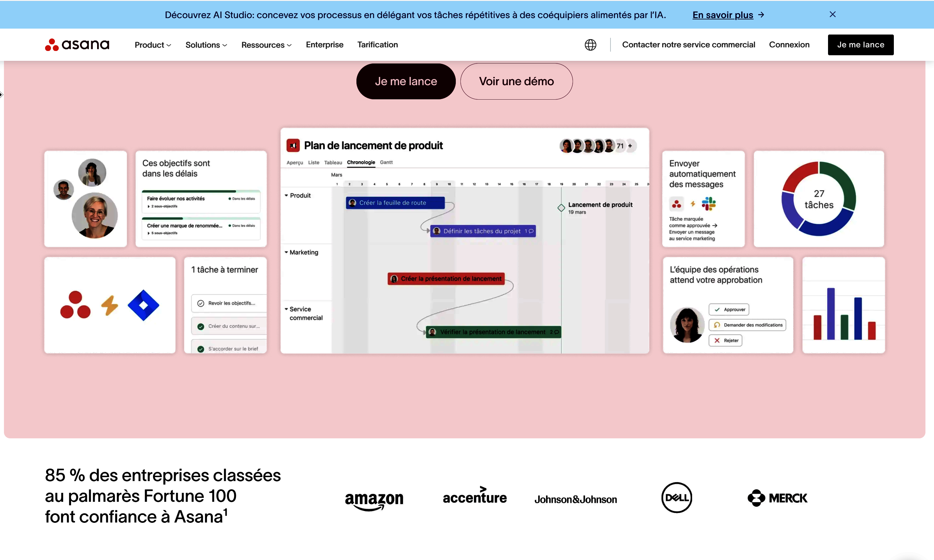934x560 pixels.
Task: Click the Asana logo in navbar
Action: click(77, 44)
